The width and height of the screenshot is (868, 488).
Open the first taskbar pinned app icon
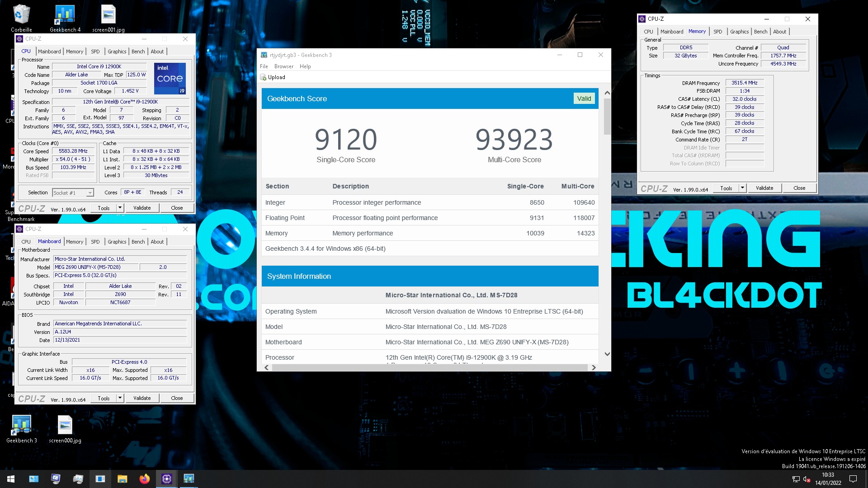pyautogui.click(x=33, y=479)
